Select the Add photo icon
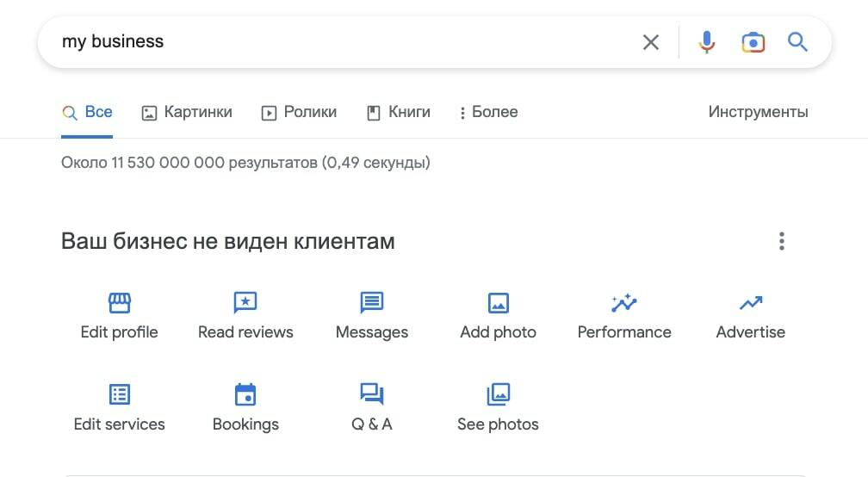The width and height of the screenshot is (868, 477). (x=499, y=303)
